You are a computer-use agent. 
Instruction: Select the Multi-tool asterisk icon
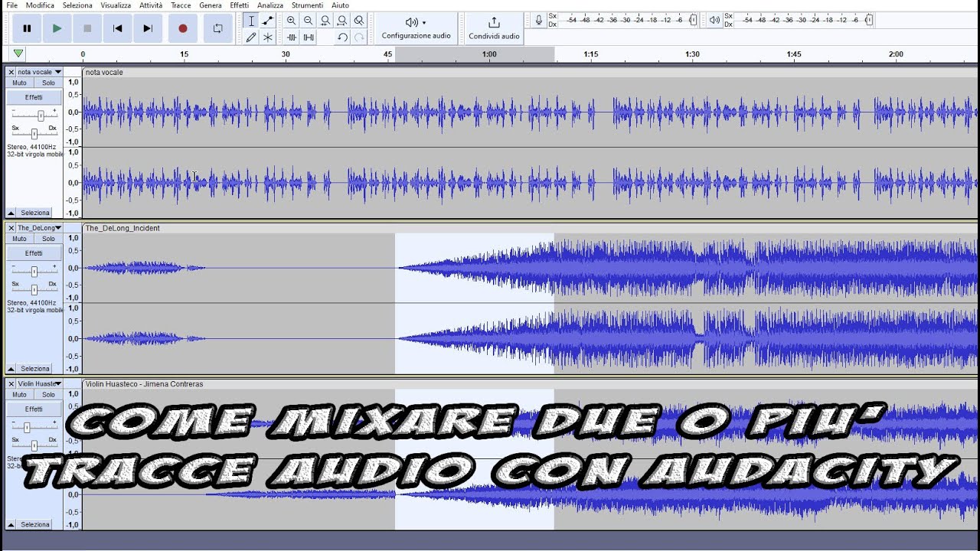268,37
